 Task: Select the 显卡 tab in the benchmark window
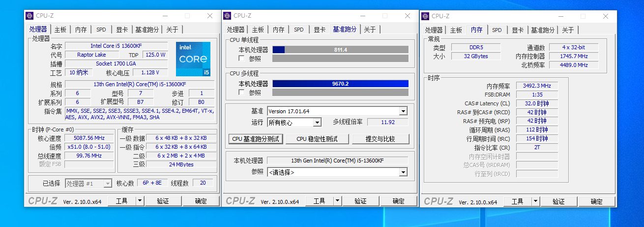(x=320, y=30)
